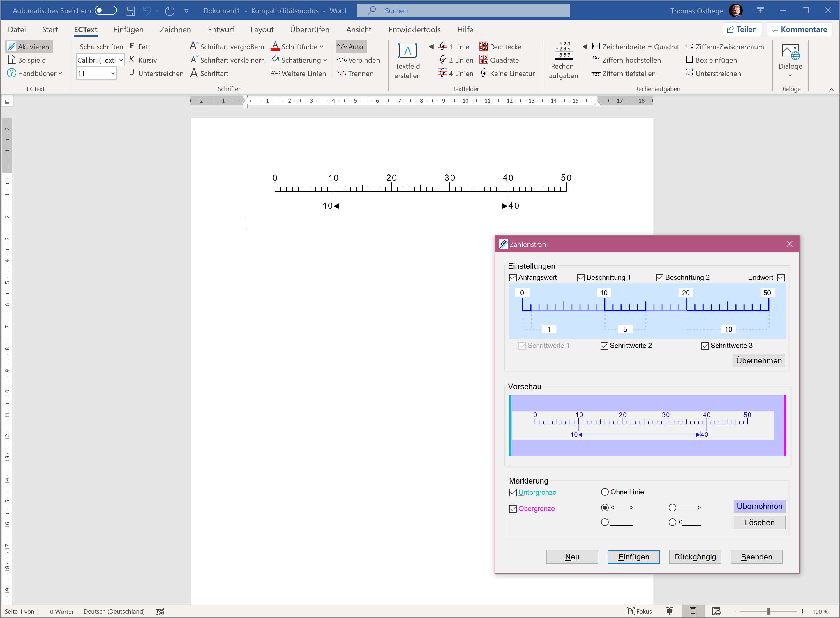Open the Schattierung dropdown arrow

(325, 60)
